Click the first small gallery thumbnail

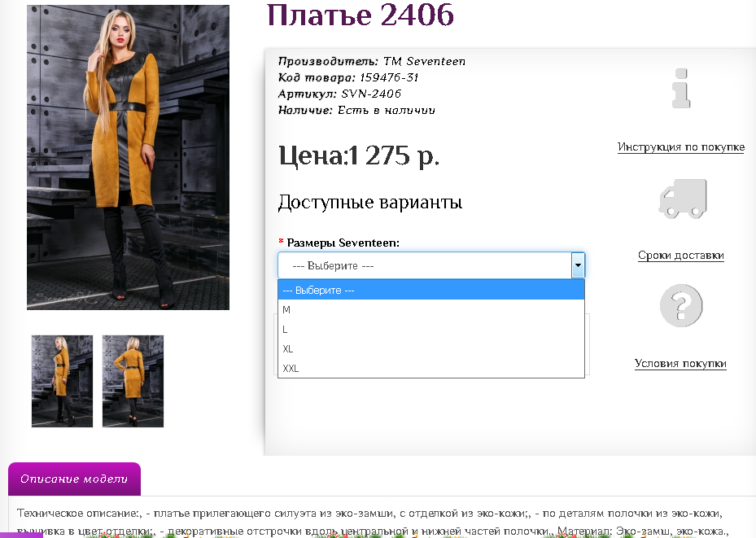pos(61,380)
